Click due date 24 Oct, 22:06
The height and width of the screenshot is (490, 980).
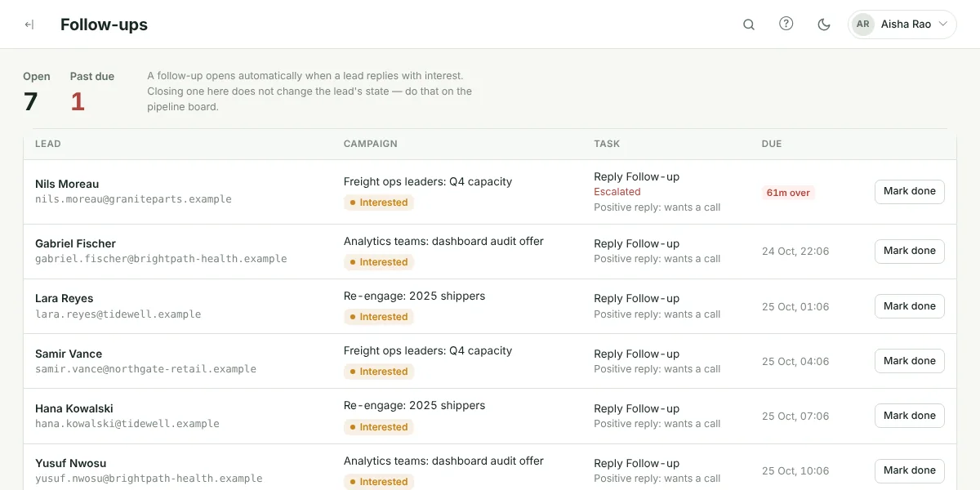pos(795,252)
